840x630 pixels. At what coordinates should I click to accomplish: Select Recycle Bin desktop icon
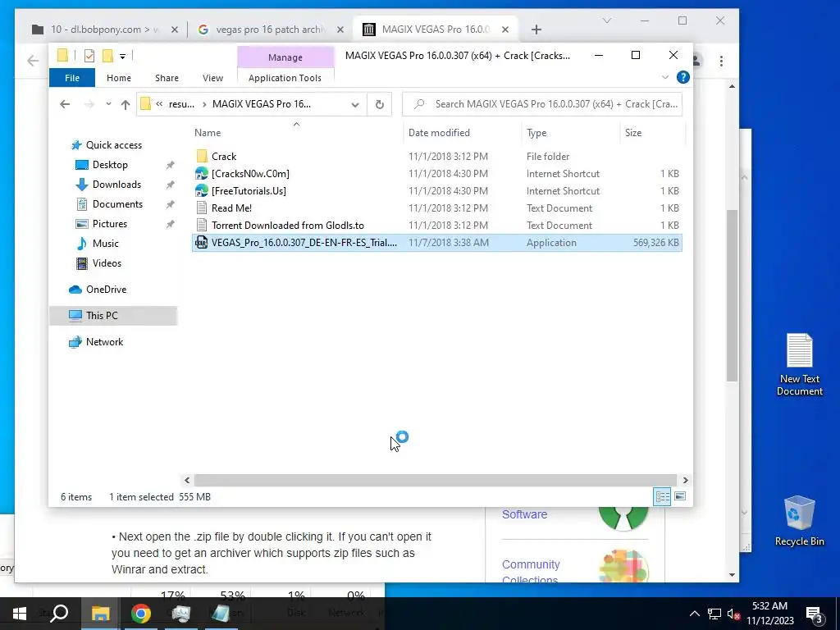(799, 521)
